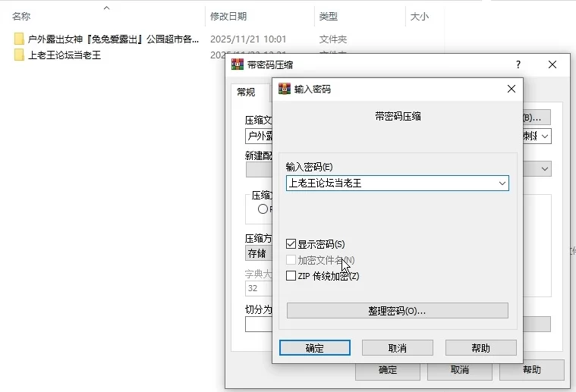Click 帮助 in the 输入密码 dialog
The height and width of the screenshot is (392, 576).
pos(481,348)
